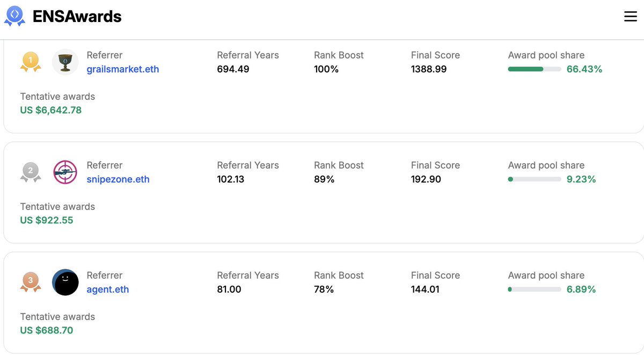Viewport: 644px width, 355px height.
Task: Select tentative award US $688.70
Action: coord(47,330)
